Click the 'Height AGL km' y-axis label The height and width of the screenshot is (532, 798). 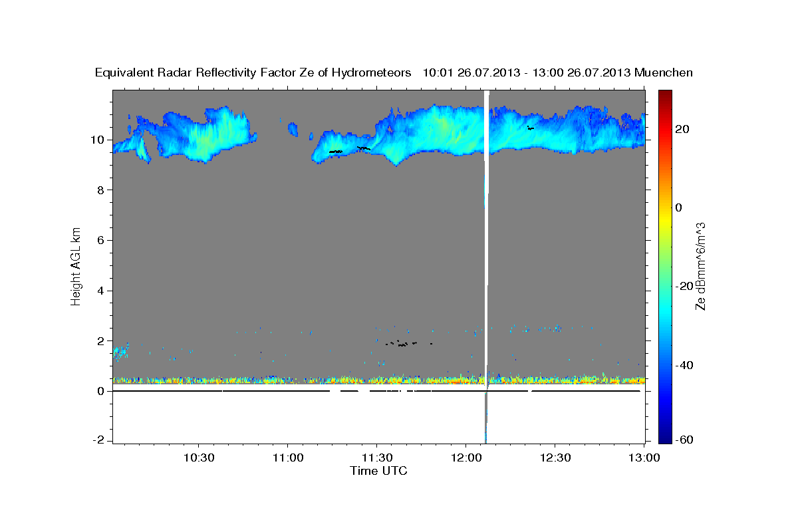tap(76, 266)
